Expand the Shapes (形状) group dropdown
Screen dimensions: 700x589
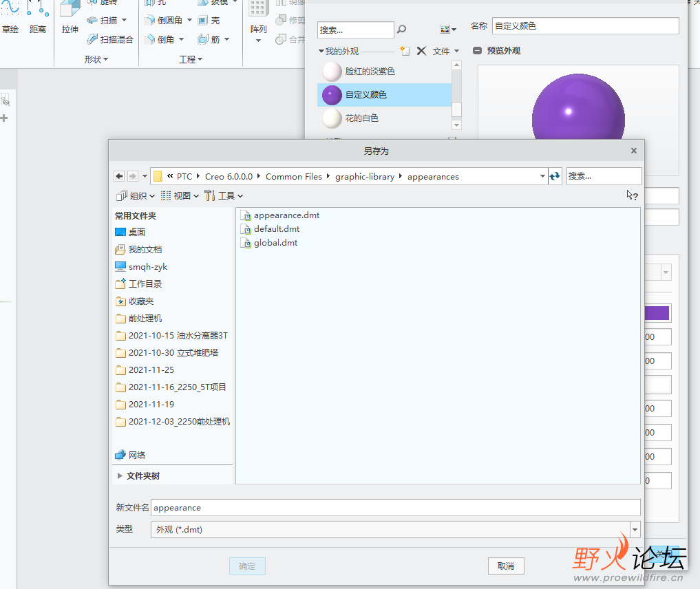click(96, 59)
